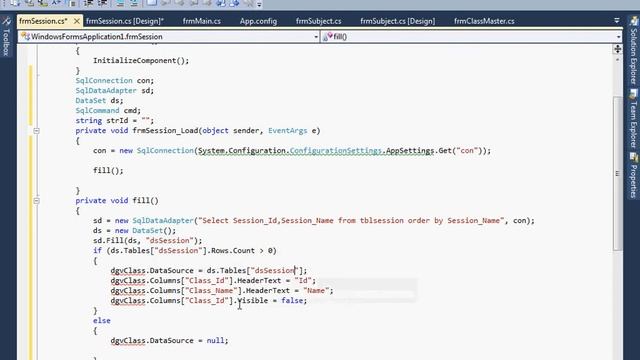This screenshot has height=360, width=640.
Task: Click the vertical scrollbar thumb in editor
Action: pos(617,173)
